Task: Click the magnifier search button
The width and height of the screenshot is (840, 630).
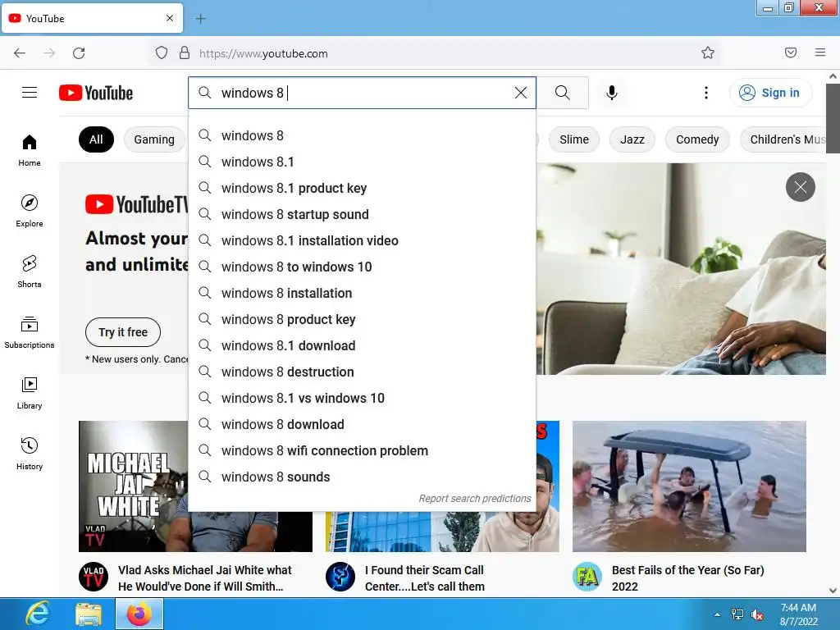Action: pyautogui.click(x=563, y=93)
